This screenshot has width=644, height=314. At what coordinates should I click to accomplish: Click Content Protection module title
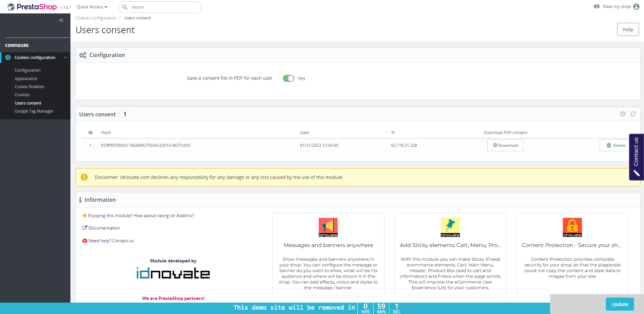572,245
